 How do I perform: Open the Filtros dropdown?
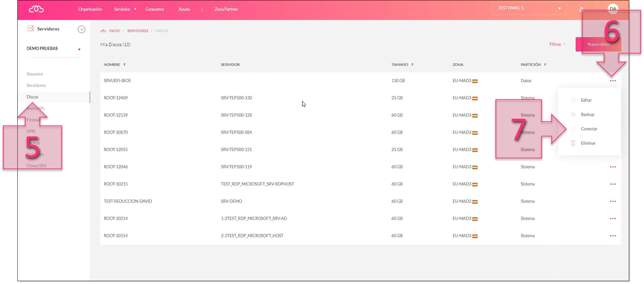pyautogui.click(x=557, y=44)
